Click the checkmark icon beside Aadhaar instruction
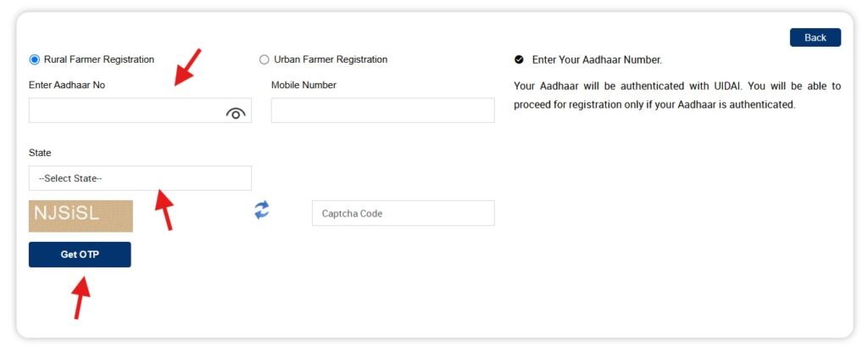Screen dimensions: 868x348 [x=519, y=59]
